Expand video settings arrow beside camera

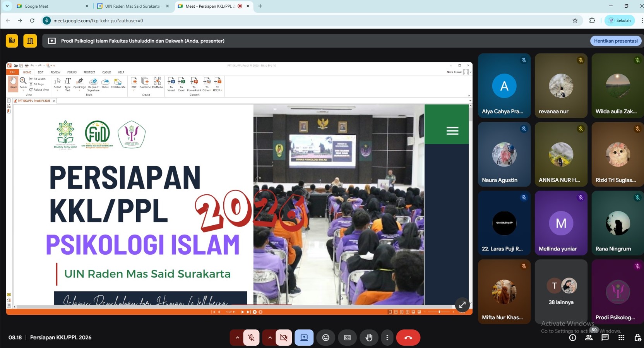[x=270, y=338]
